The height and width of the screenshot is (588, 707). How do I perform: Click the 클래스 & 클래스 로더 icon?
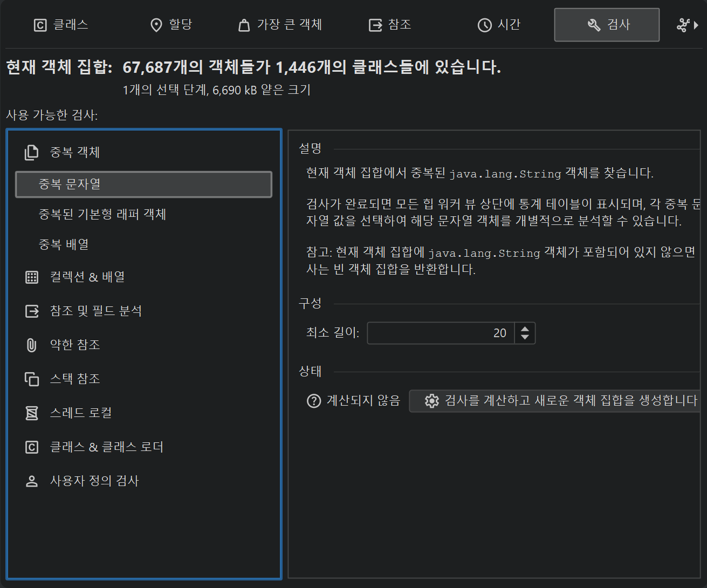32,447
